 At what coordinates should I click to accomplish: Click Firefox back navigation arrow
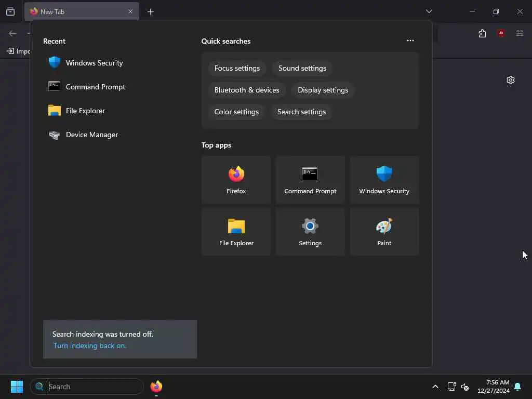click(x=12, y=33)
